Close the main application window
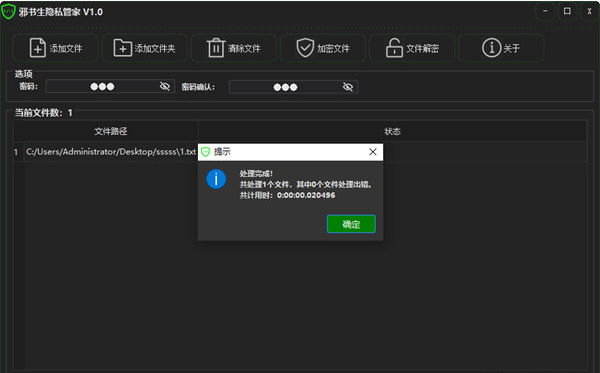Image resolution: width=600 pixels, height=373 pixels. coord(589,11)
